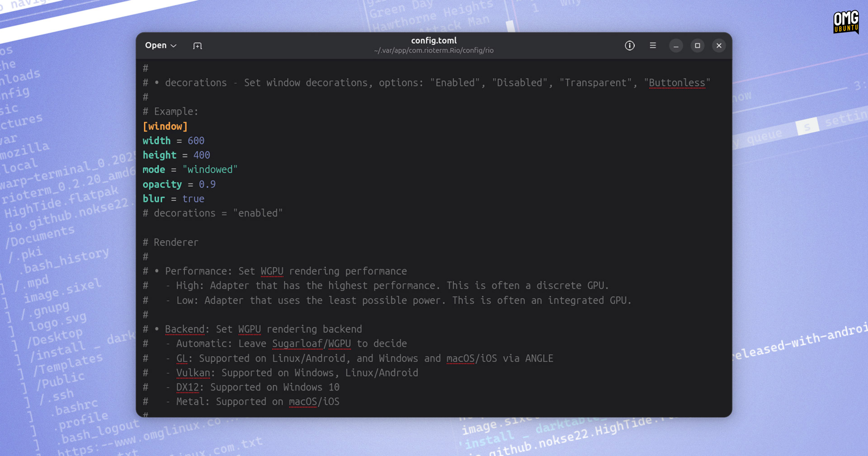This screenshot has width=868, height=456.
Task: Click the Open button label
Action: [x=156, y=45]
